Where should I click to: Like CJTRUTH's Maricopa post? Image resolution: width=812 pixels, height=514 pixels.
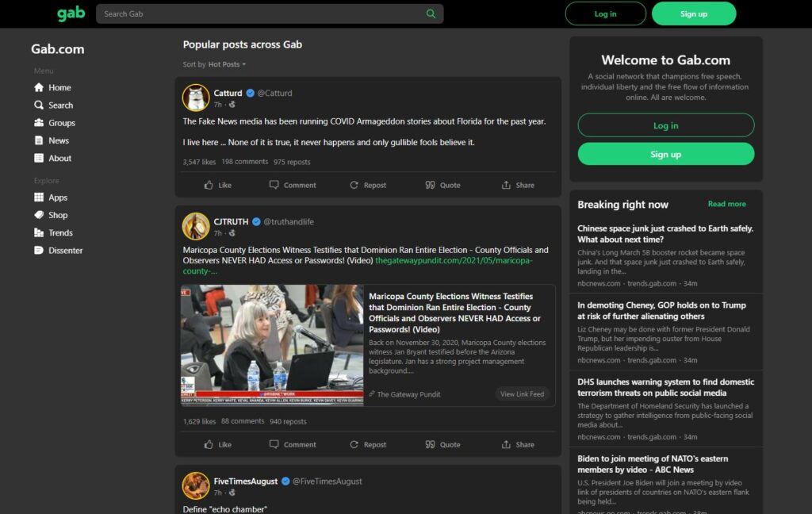[217, 444]
